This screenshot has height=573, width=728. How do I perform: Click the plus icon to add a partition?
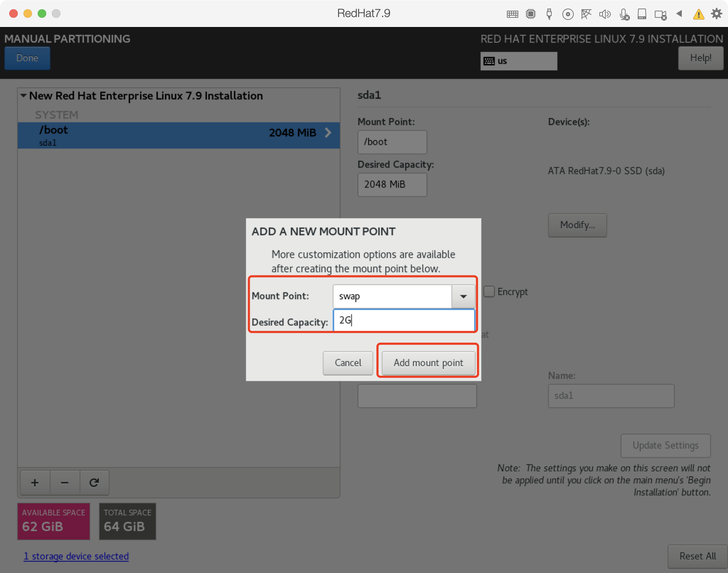tap(35, 483)
